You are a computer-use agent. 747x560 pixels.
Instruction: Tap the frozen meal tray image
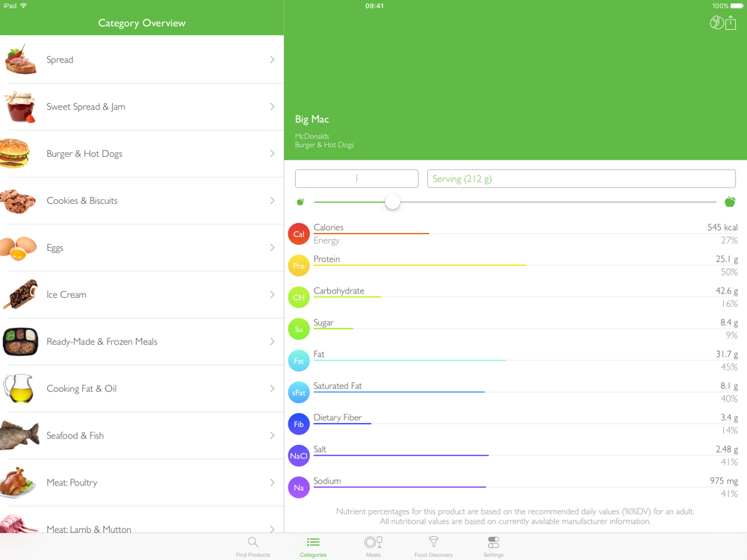pos(20,341)
